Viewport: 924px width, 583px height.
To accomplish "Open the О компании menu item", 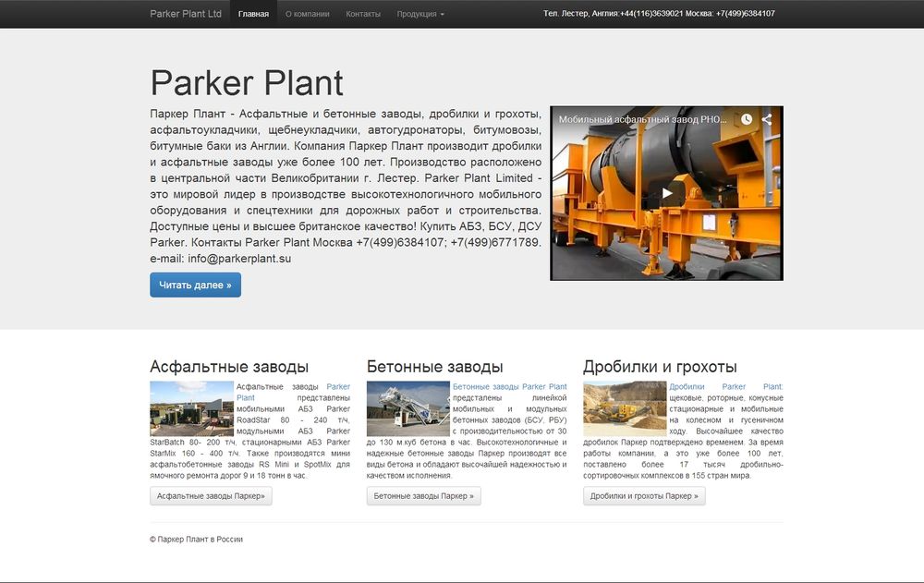I will pyautogui.click(x=307, y=14).
